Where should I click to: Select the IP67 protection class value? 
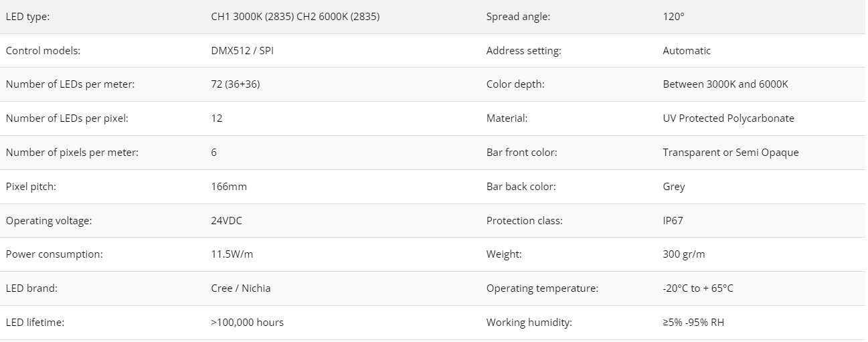click(x=673, y=221)
